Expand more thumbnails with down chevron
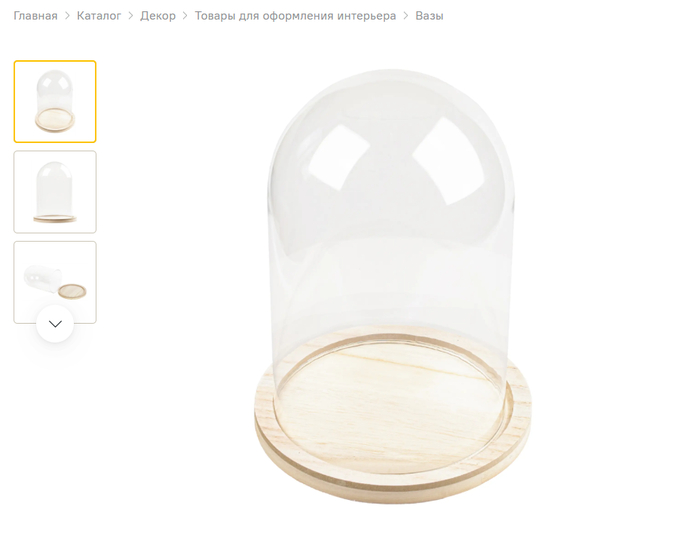Image resolution: width=700 pixels, height=533 pixels. point(55,324)
